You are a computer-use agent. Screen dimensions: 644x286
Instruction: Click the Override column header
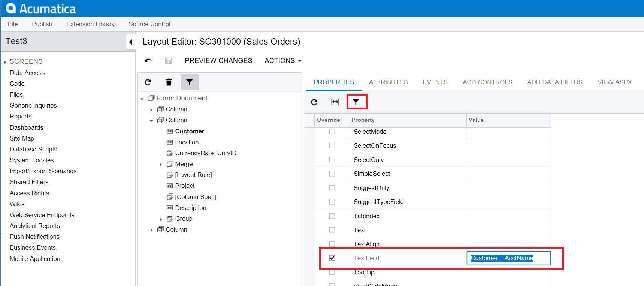332,120
